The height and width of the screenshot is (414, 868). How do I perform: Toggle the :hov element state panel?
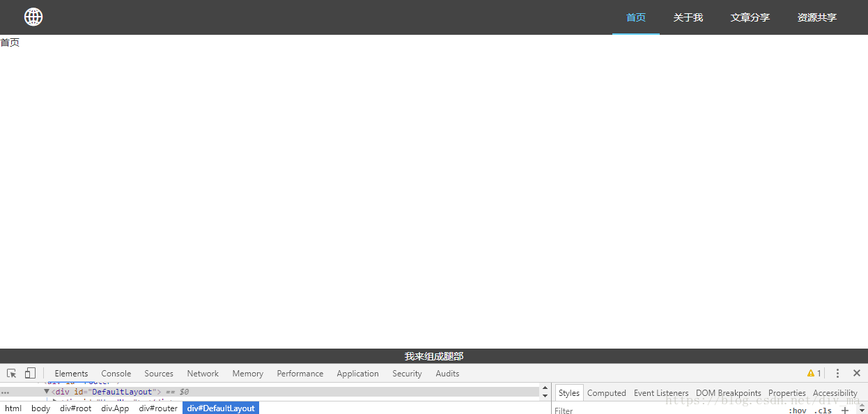coord(798,411)
